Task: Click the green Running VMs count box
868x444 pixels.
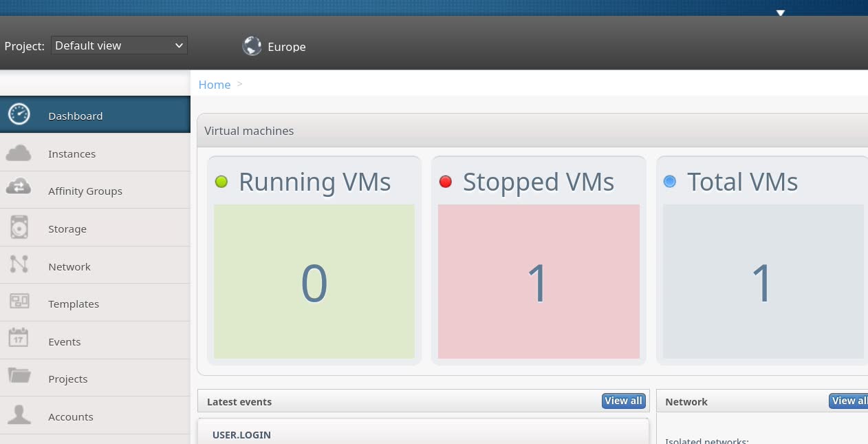Action: pyautogui.click(x=314, y=282)
